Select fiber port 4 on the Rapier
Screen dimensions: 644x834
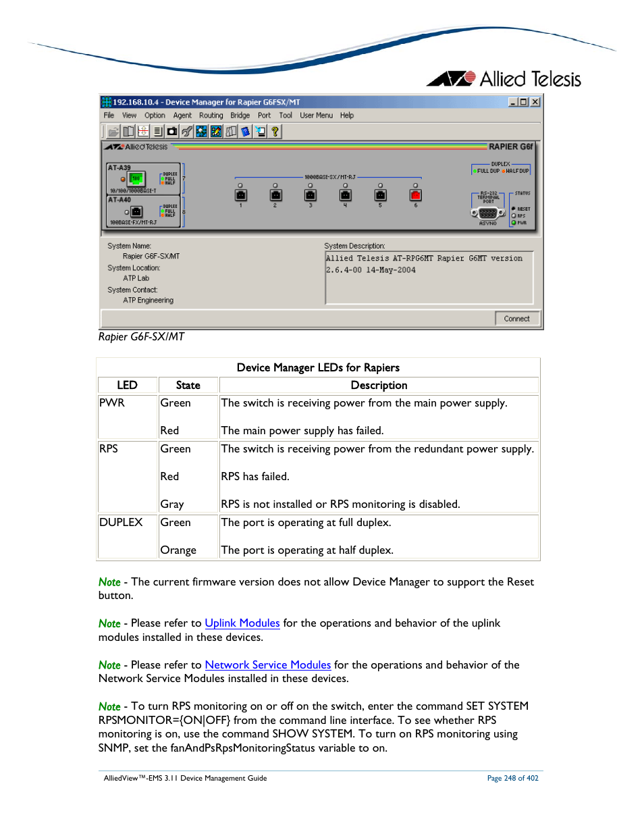346,195
